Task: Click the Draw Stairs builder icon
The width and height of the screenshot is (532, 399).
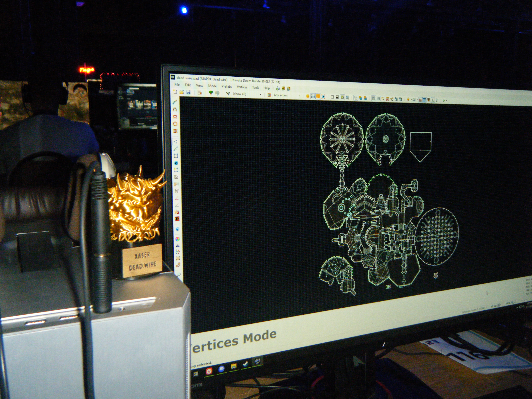Action: coord(178,265)
